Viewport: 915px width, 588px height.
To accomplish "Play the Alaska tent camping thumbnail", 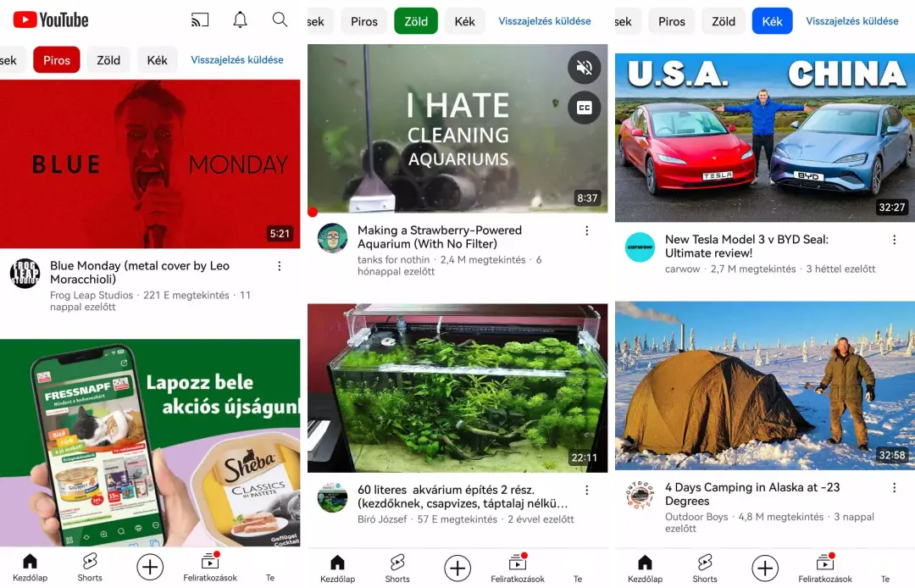I will [x=765, y=386].
